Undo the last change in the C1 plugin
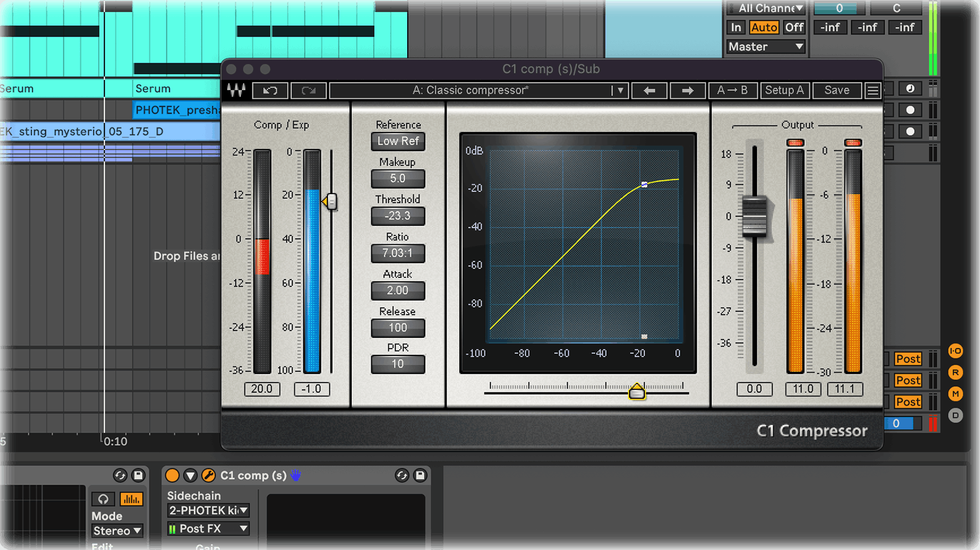980x550 pixels. click(270, 90)
